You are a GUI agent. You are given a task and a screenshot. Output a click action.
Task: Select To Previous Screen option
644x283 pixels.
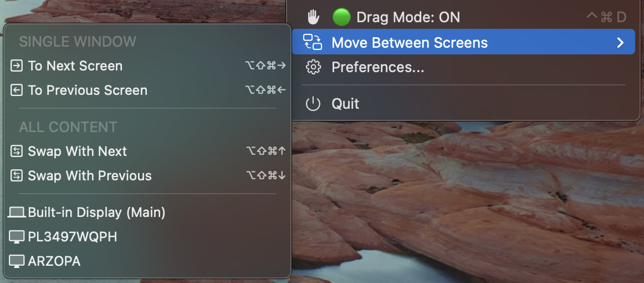click(x=88, y=90)
